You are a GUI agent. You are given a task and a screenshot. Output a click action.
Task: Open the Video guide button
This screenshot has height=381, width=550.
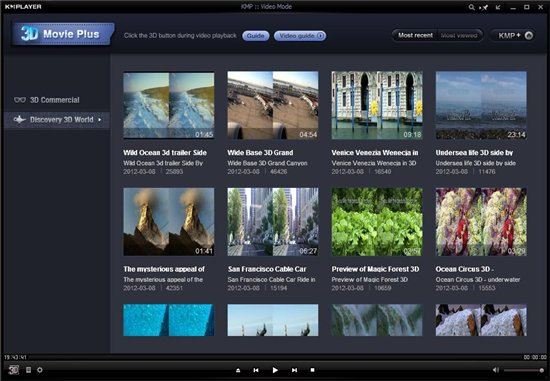300,36
